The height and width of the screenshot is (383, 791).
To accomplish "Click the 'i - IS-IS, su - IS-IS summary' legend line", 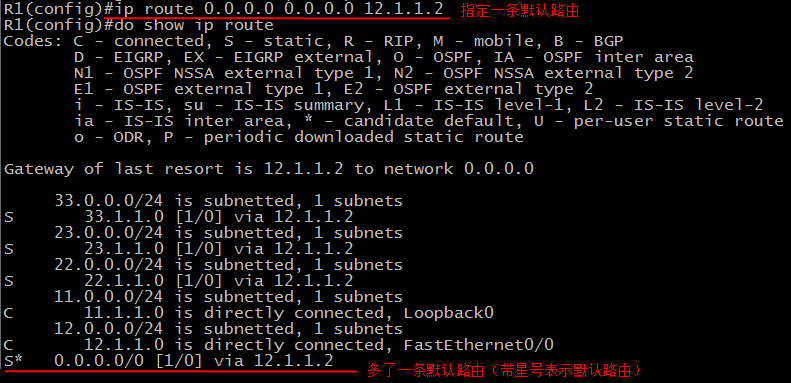I will click(418, 105).
